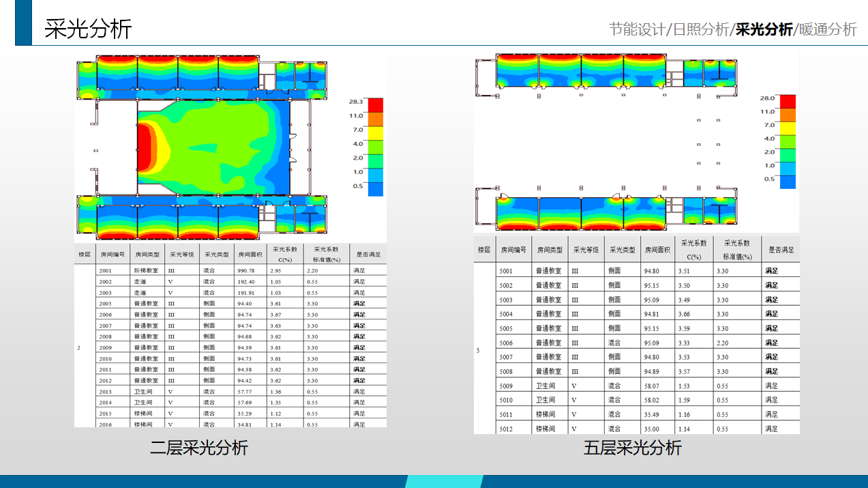Image resolution: width=868 pixels, height=488 pixels.
Task: Click the 五层采光分析 caption
Action: point(632,448)
